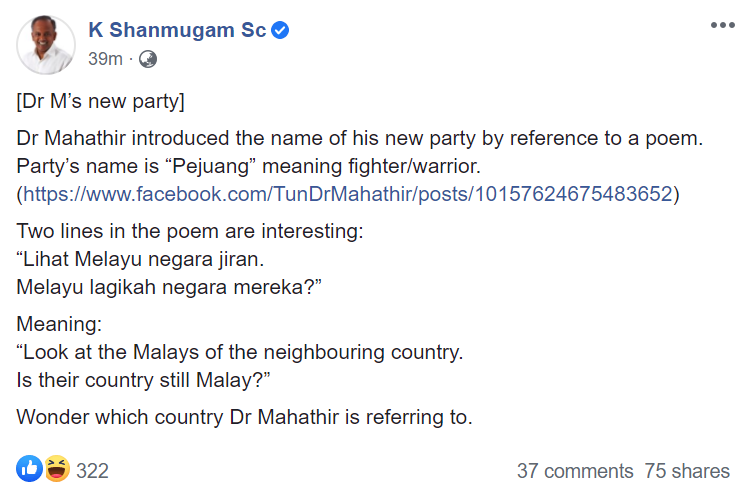The image size is (743, 498).
Task: Click "Two lines in the poem are interesting" text
Action: 190,232
